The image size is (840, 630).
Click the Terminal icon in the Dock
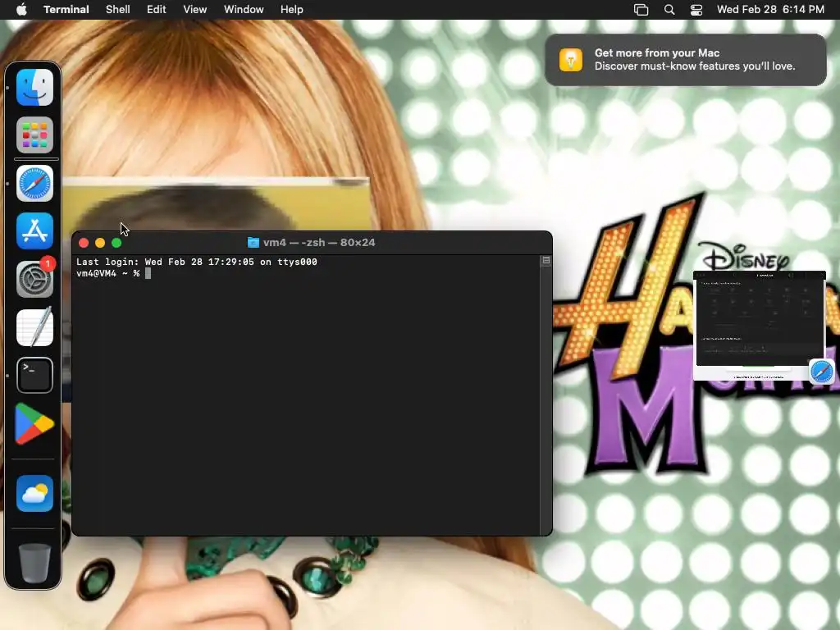coord(34,375)
